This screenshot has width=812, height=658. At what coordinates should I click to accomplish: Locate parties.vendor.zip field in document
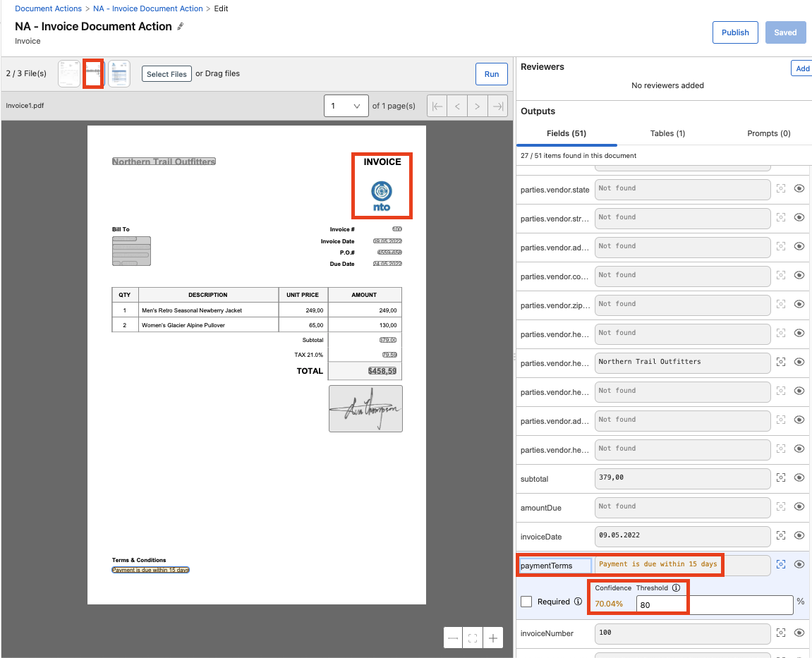pos(781,304)
